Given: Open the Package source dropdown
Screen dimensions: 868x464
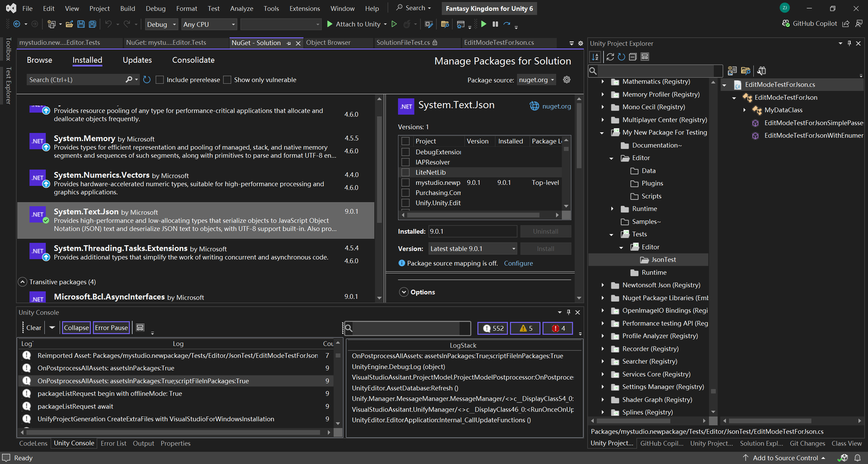Looking at the screenshot, I should click(536, 80).
